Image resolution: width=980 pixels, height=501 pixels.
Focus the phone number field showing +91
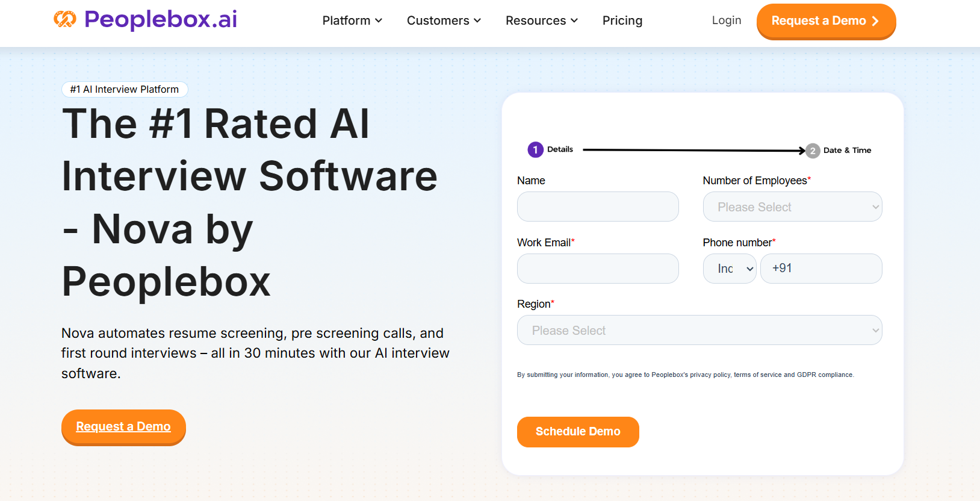pos(821,269)
